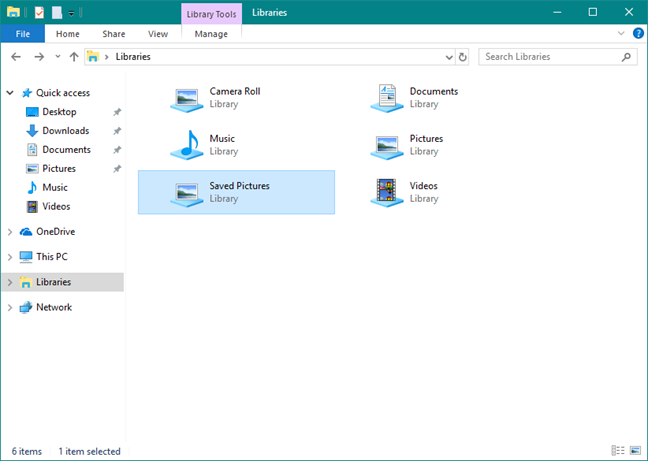This screenshot has height=461, width=648.
Task: Click the OneDrive cloud icon
Action: click(x=26, y=232)
